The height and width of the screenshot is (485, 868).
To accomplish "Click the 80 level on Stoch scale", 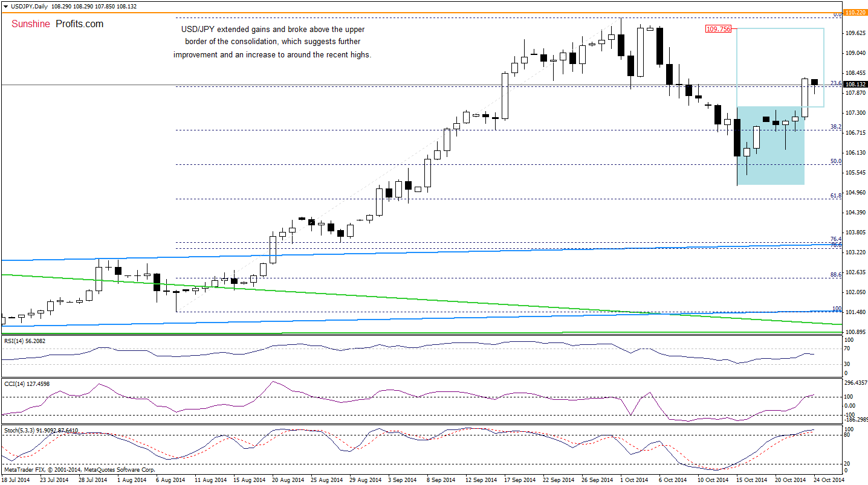I will click(x=848, y=435).
